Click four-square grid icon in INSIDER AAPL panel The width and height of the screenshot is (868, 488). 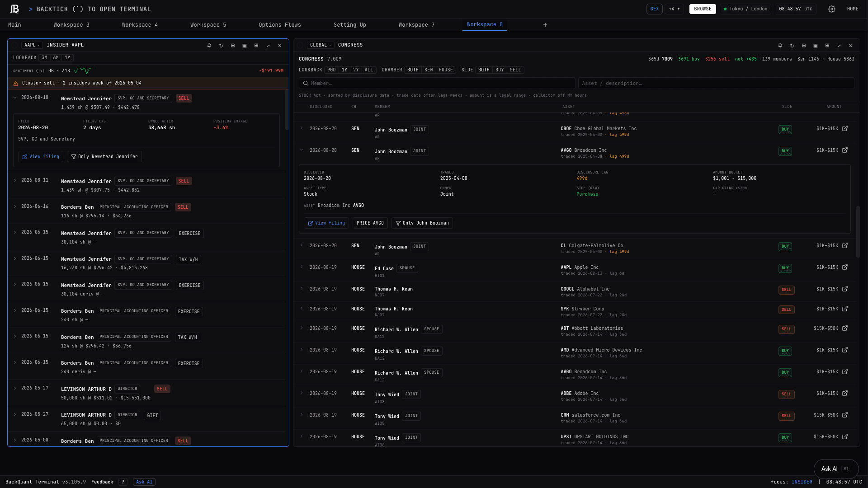256,45
